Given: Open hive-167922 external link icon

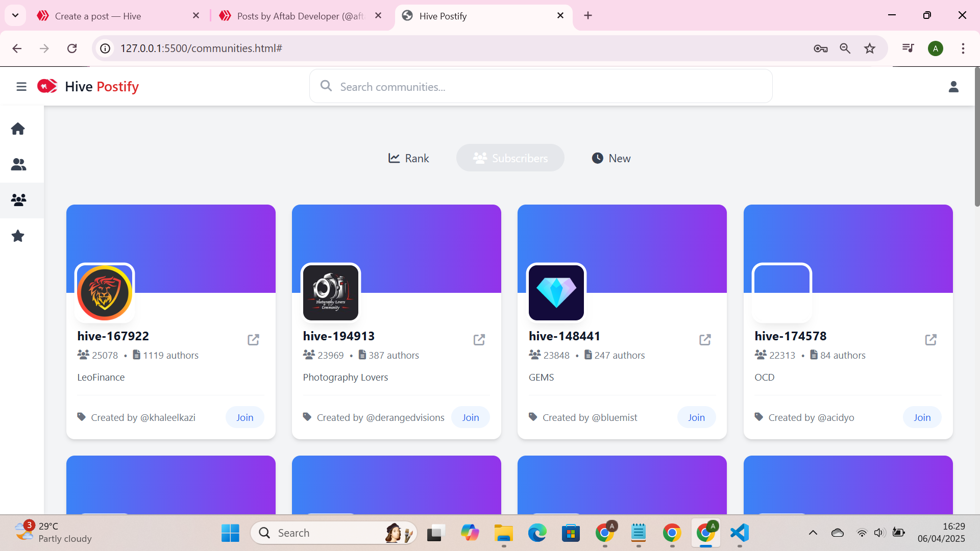Looking at the screenshot, I should click(253, 340).
